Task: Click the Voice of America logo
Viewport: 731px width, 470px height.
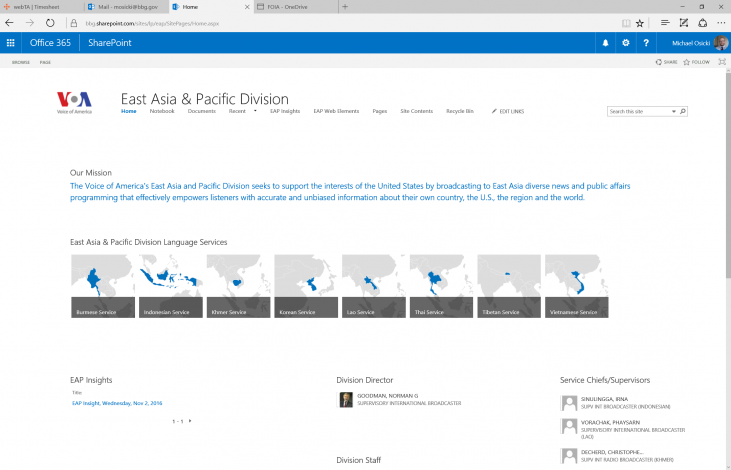Action: pyautogui.click(x=75, y=102)
